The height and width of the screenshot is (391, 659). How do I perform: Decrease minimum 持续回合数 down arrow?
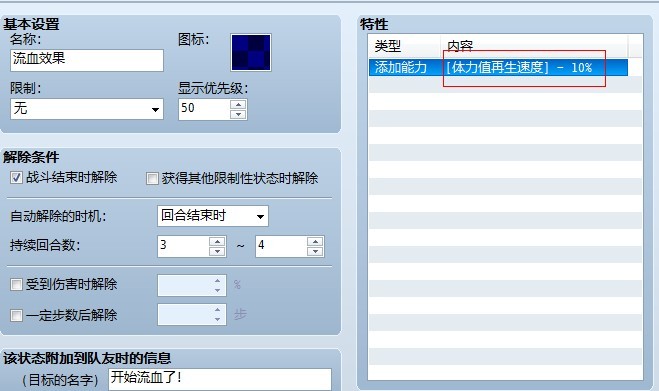217,251
